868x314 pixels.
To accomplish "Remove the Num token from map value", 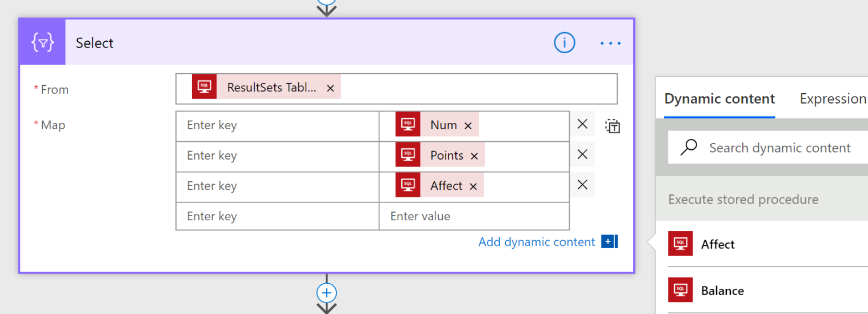I will click(x=468, y=126).
